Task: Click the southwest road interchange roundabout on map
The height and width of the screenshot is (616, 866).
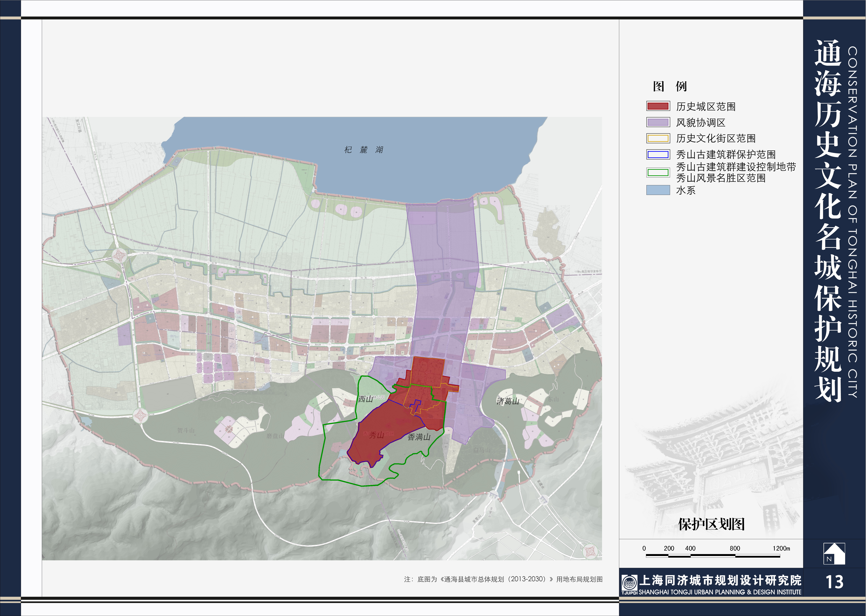Action: (x=141, y=416)
